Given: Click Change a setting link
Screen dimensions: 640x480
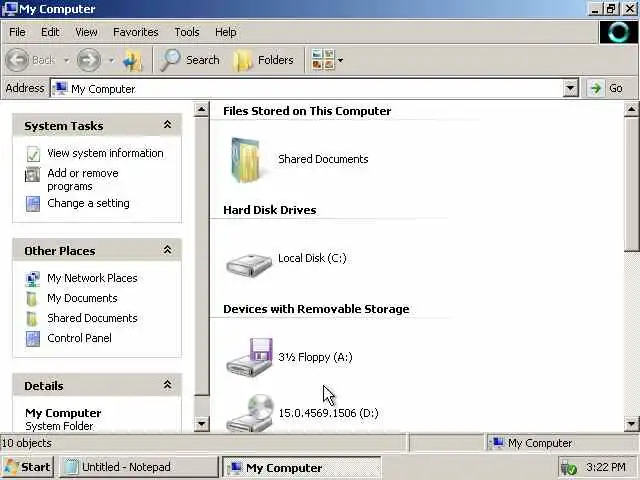Looking at the screenshot, I should click(88, 203).
